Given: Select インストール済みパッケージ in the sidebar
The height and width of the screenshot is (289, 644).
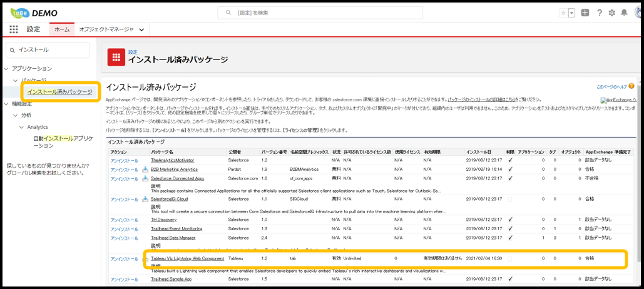Looking at the screenshot, I should [59, 92].
